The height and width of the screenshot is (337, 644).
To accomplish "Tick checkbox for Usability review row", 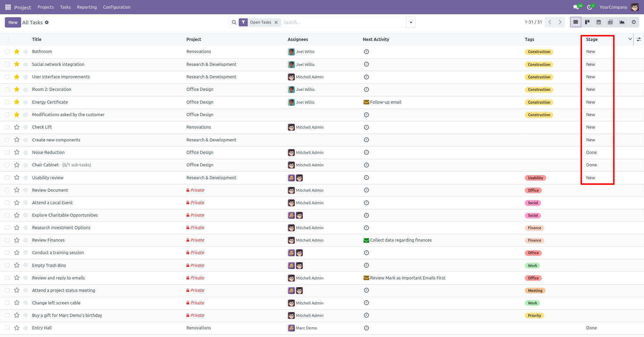I will tap(7, 178).
